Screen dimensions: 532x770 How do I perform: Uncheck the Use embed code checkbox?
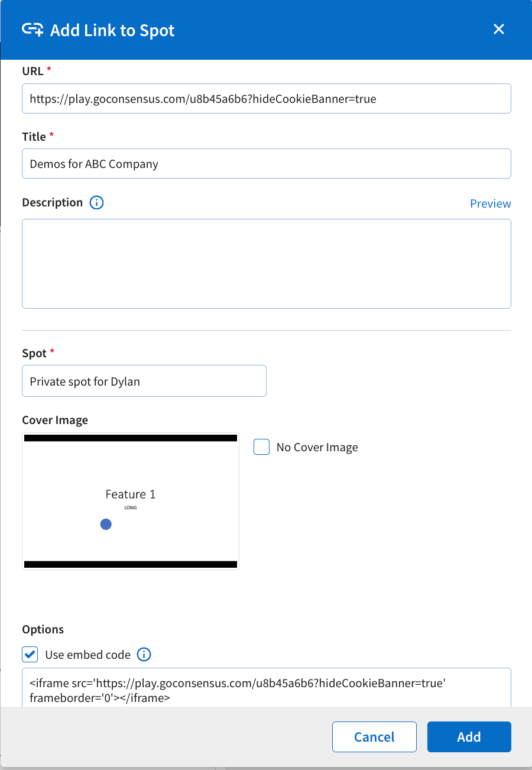click(x=30, y=655)
